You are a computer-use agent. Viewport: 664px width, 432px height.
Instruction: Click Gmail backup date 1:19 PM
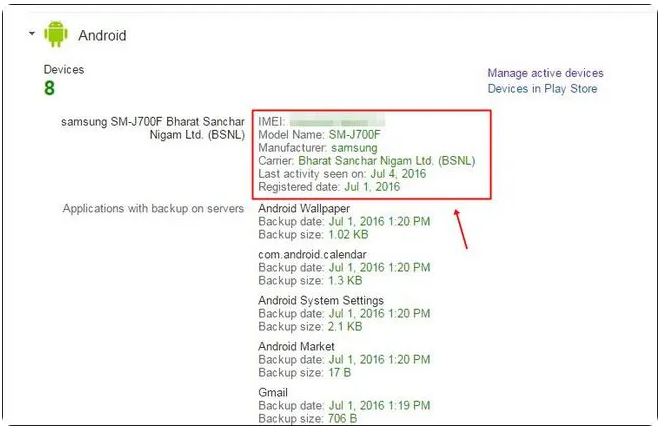click(379, 406)
